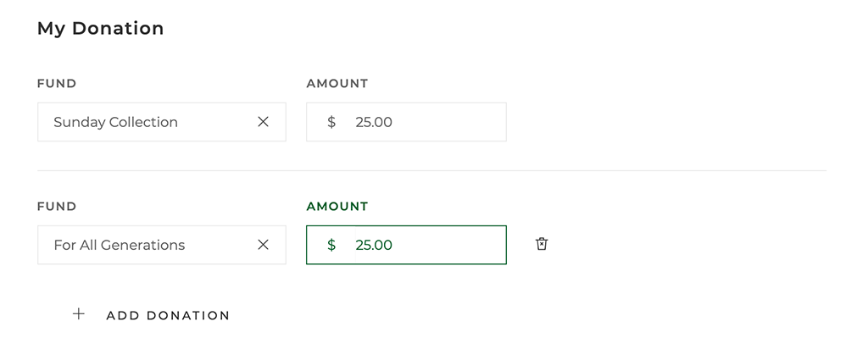This screenshot has height=360, width=868.
Task: Click the My Donation heading
Action: click(100, 28)
